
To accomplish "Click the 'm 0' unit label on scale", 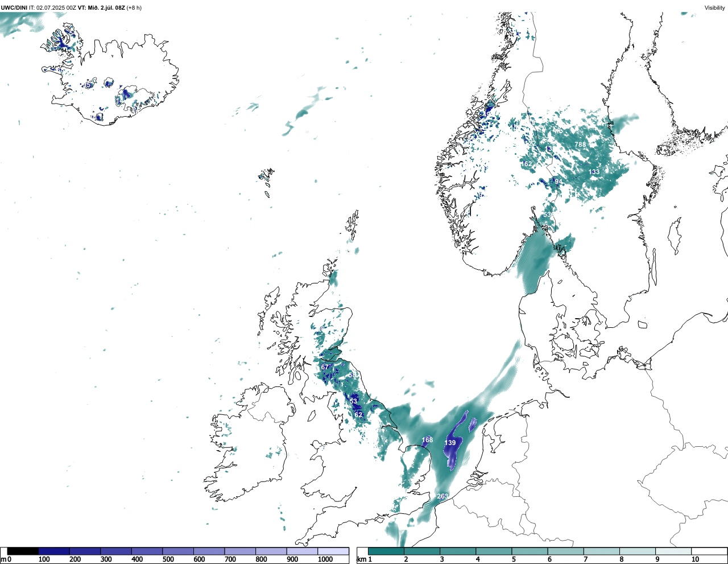I will pyautogui.click(x=6, y=559).
